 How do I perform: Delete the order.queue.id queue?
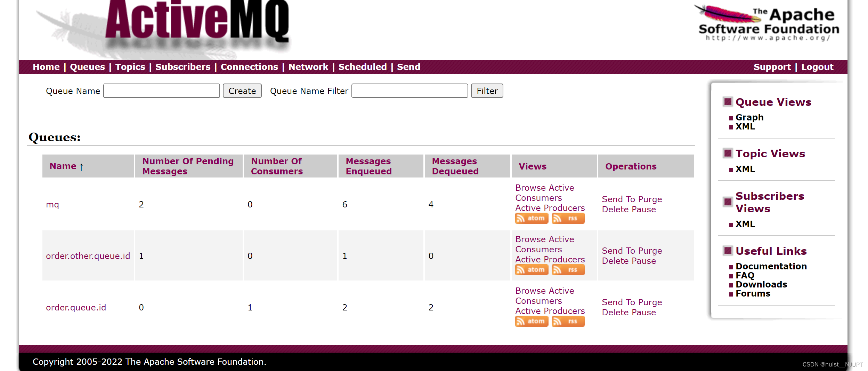tap(615, 312)
